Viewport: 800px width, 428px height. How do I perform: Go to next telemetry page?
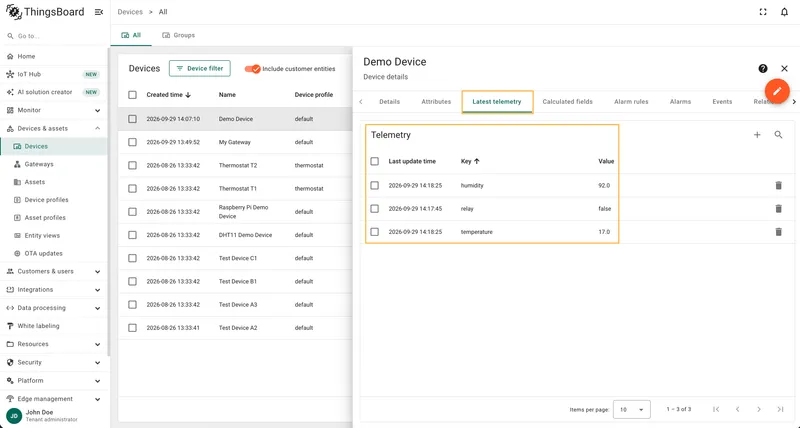(759, 409)
